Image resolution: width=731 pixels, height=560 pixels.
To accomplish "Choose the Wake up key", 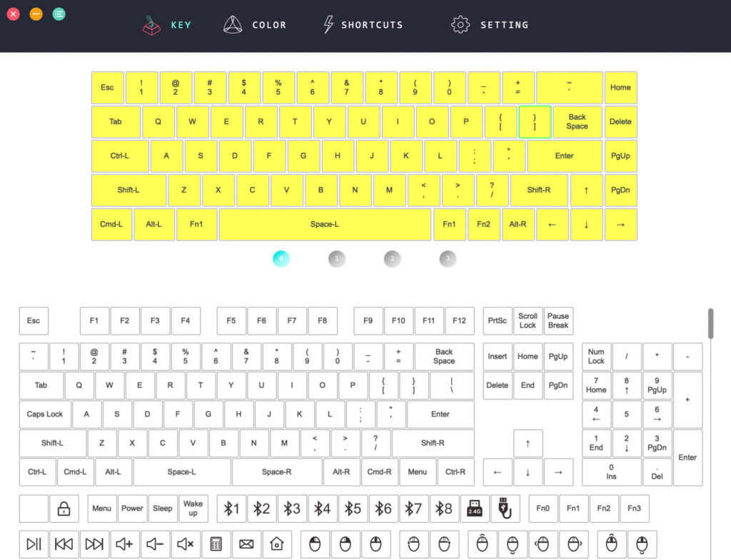I will [193, 509].
